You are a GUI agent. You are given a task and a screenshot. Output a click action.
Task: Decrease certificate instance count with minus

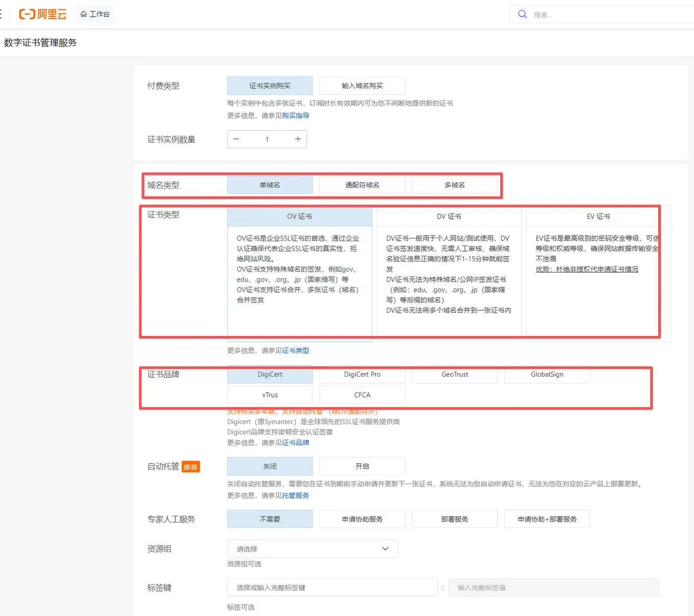click(236, 139)
